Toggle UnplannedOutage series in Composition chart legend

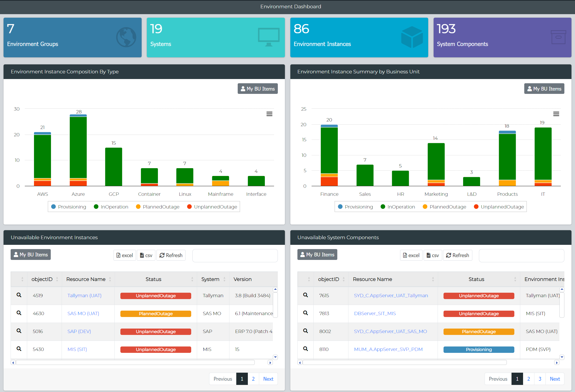[212, 207]
